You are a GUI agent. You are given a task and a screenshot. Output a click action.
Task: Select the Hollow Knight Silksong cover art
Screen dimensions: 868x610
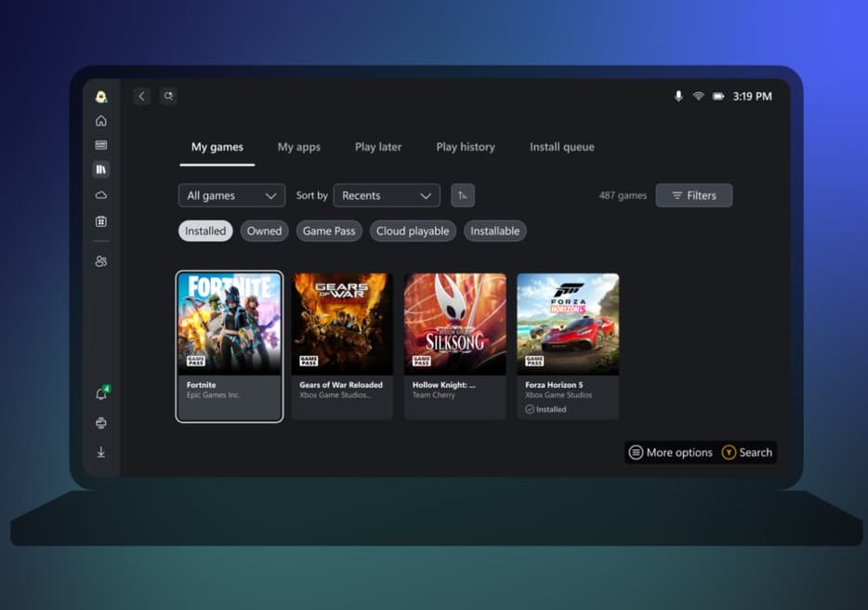click(455, 324)
